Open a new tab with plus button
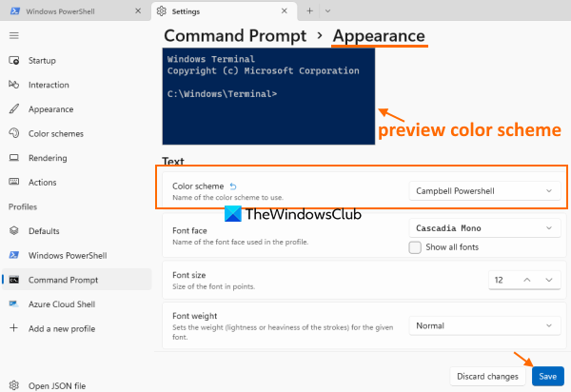The height and width of the screenshot is (392, 571). (309, 10)
